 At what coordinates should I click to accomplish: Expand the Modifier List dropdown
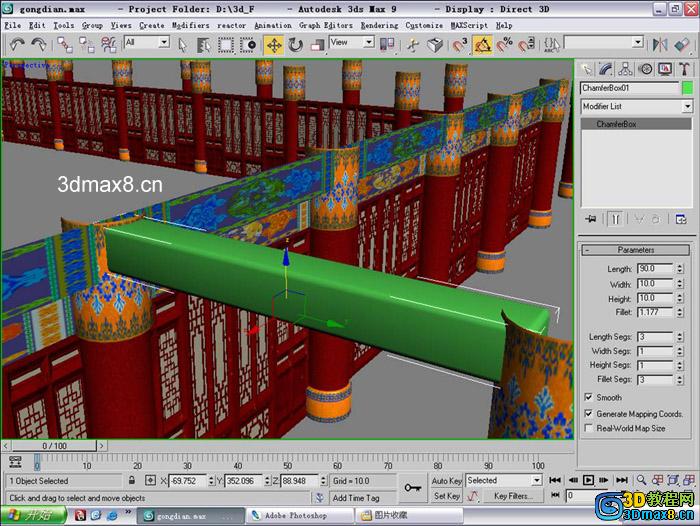637,106
